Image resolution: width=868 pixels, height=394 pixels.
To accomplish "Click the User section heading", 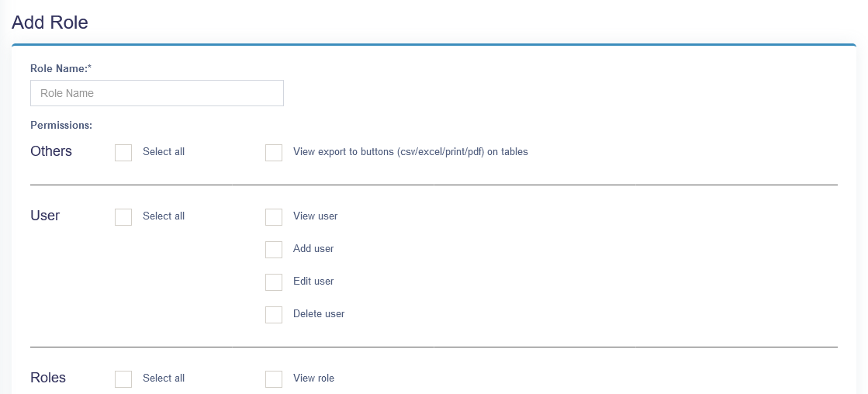I will pos(45,216).
